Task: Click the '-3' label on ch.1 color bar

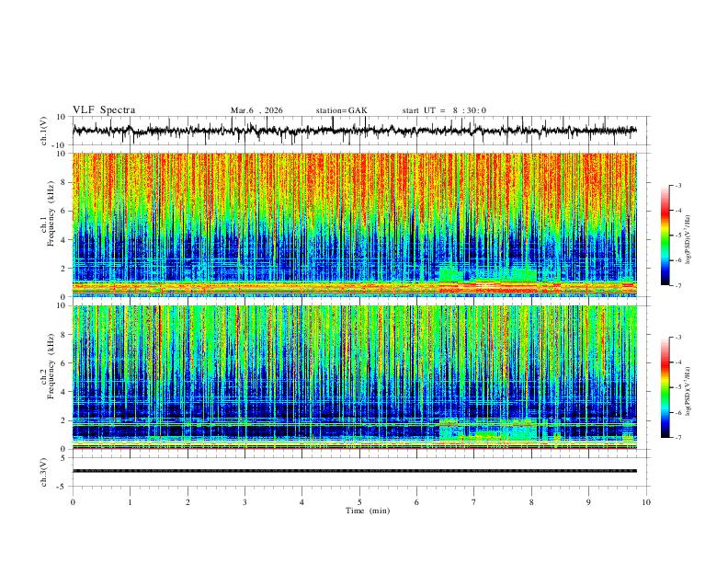Action: tap(678, 185)
